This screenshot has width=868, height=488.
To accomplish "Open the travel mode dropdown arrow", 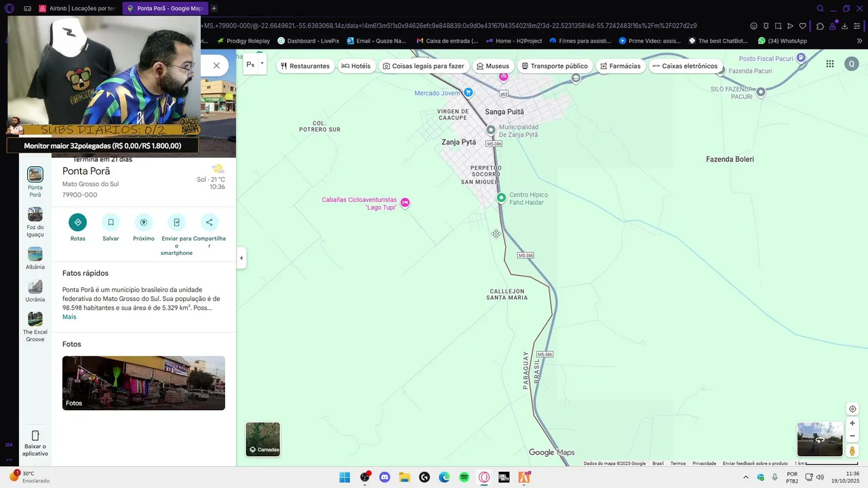I will [x=262, y=64].
